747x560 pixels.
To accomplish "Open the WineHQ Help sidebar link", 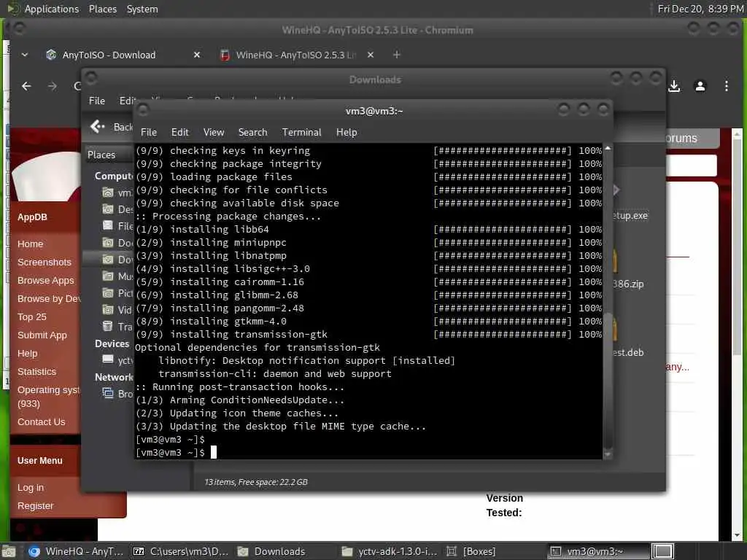I will 27,354.
